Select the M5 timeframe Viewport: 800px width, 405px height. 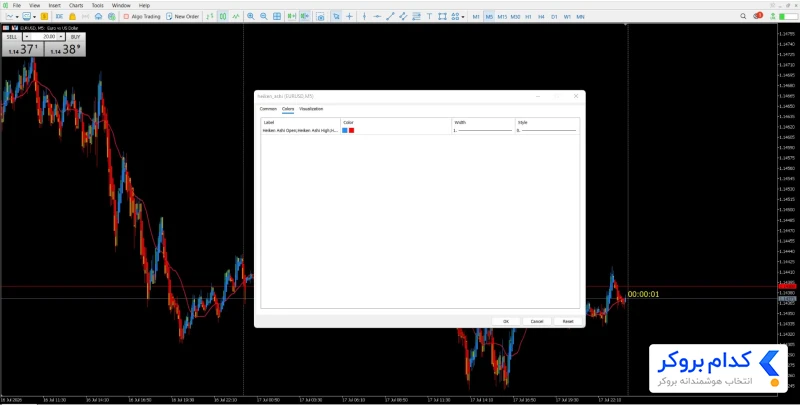tap(489, 17)
